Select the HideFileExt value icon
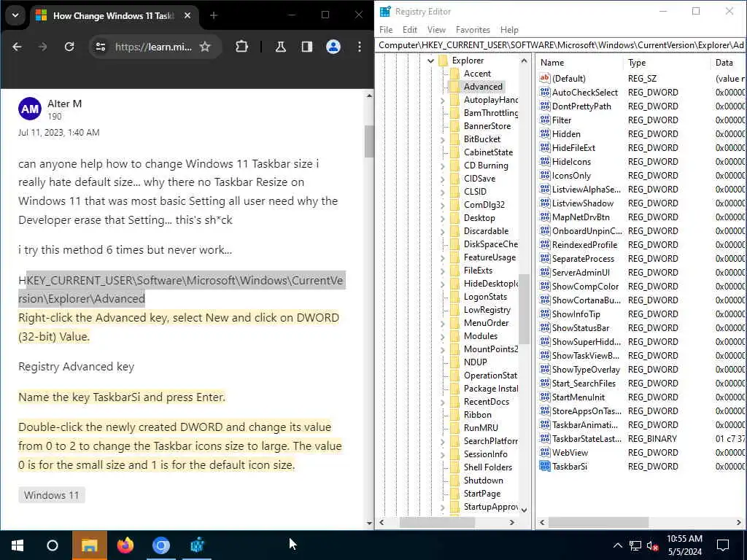 (544, 147)
